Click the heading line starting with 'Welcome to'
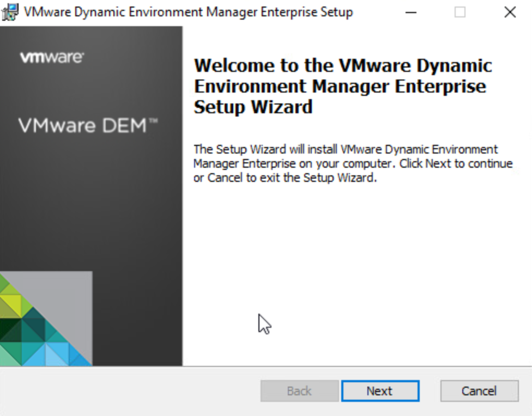The height and width of the screenshot is (416, 532). 343,66
